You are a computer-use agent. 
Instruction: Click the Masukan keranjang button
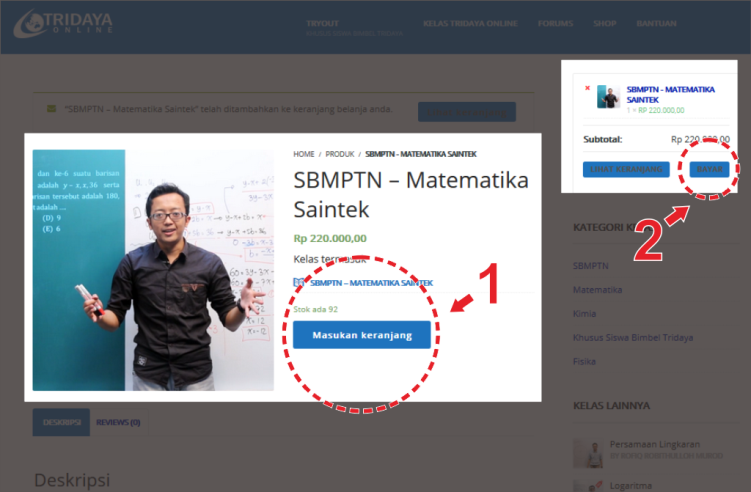tap(362, 335)
